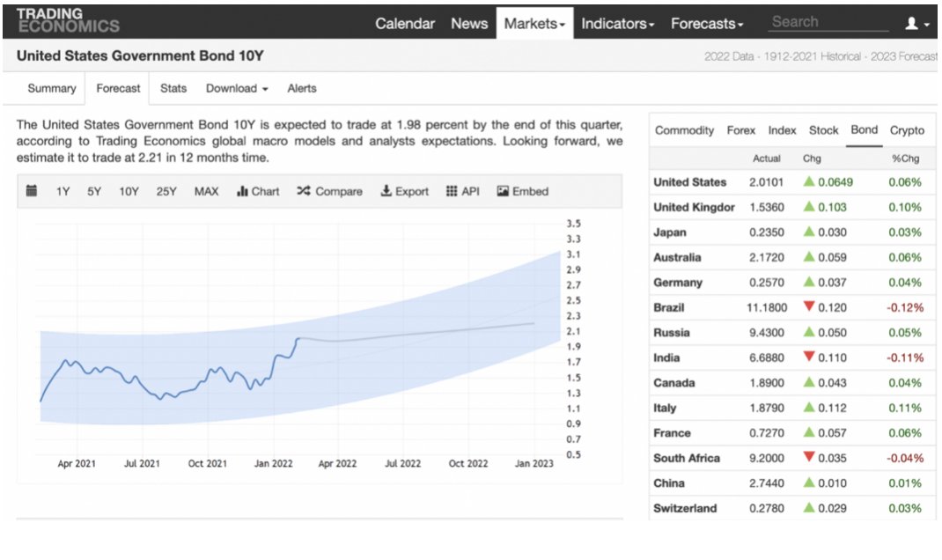
Task: Open the Embed chart option
Action: point(523,191)
